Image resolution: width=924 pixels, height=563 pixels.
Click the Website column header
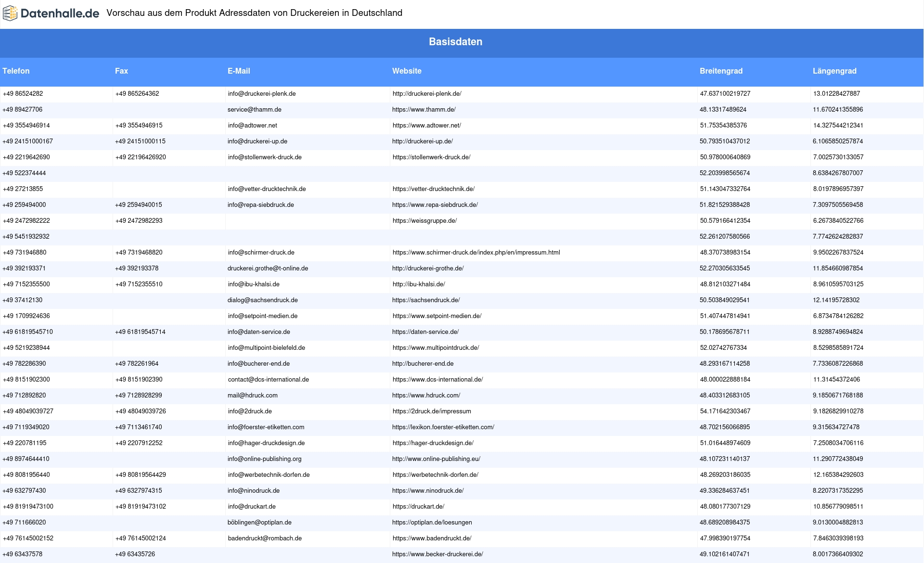click(407, 71)
